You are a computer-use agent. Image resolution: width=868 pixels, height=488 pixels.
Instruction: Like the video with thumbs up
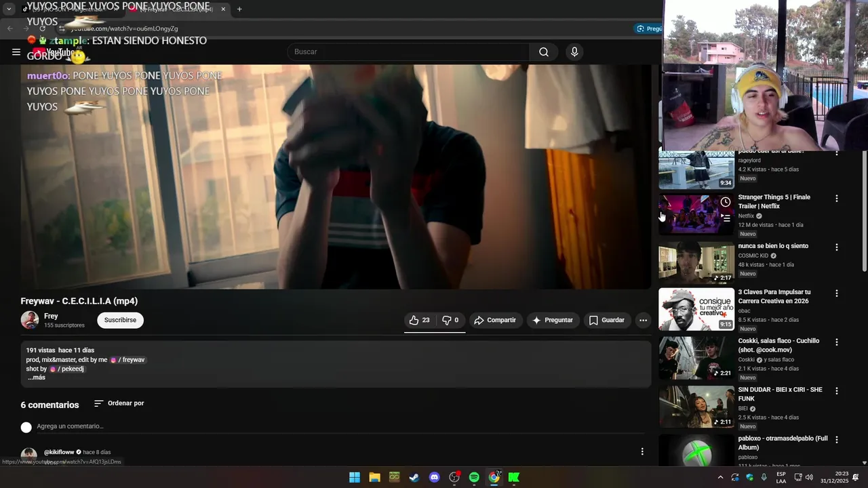[420, 320]
